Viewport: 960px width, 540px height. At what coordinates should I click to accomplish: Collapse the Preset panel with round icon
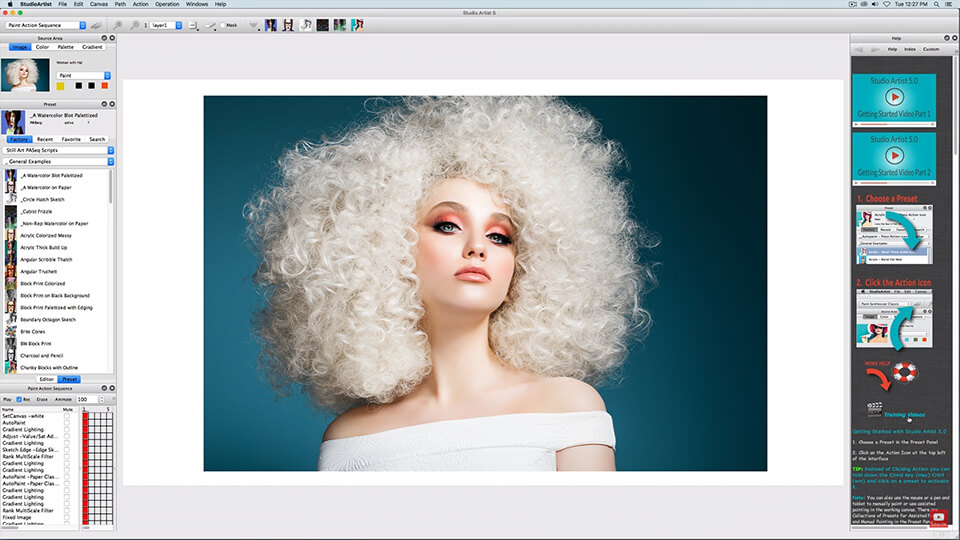[x=104, y=104]
